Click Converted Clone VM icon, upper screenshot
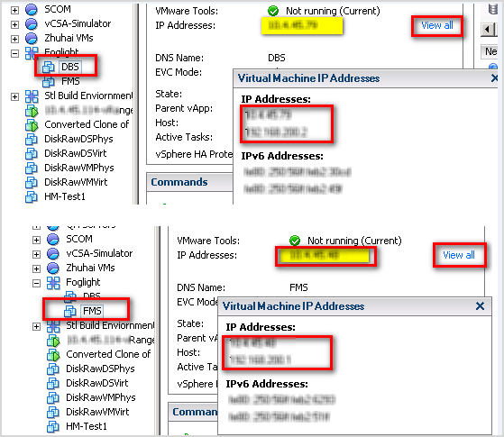Image resolution: width=504 pixels, height=437 pixels. (32, 125)
